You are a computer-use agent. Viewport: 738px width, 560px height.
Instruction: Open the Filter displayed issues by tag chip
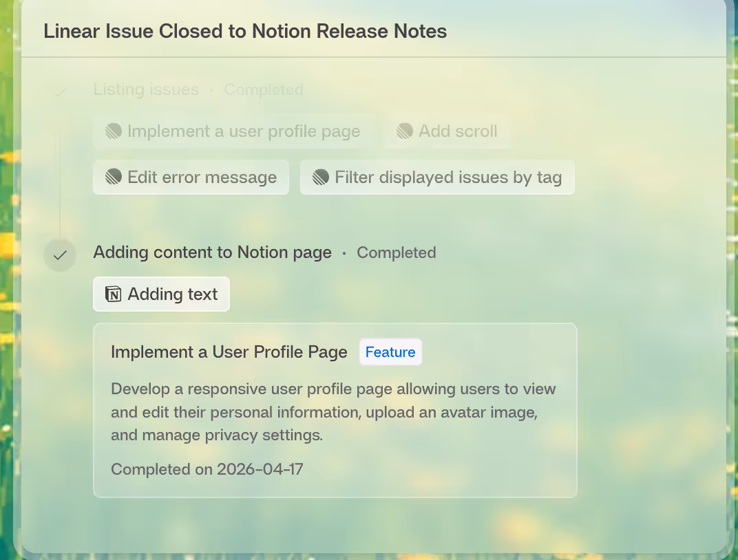point(437,177)
